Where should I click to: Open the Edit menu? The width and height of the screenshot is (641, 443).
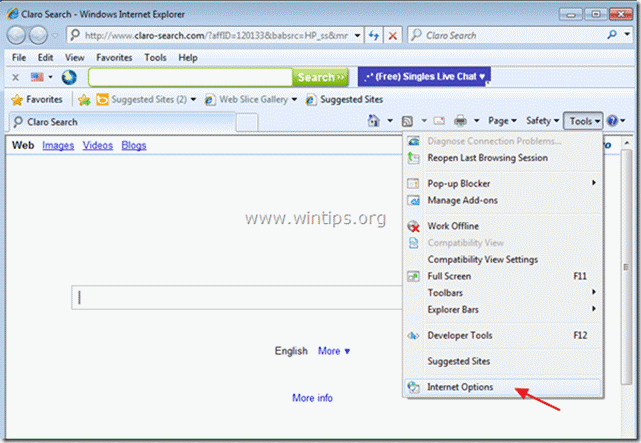[45, 58]
